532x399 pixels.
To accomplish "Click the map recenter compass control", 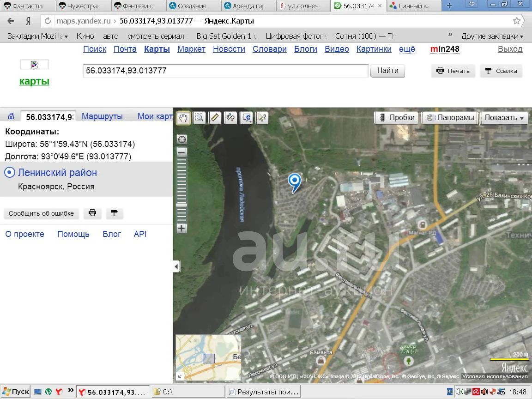I will pyautogui.click(x=182, y=139).
